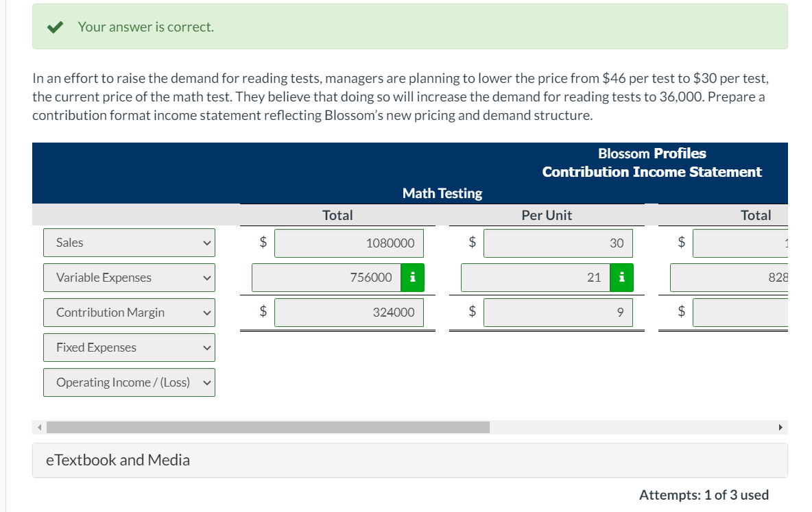812x512 pixels.
Task: Select the Sales Total field showing 1080000
Action: pyautogui.click(x=348, y=243)
